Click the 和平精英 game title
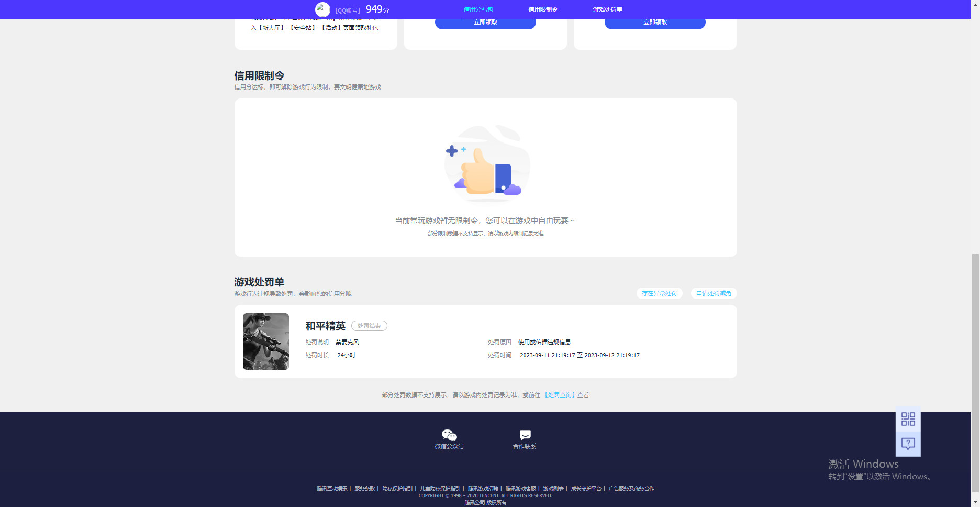Screen dimensions: 980x507 tap(326, 326)
